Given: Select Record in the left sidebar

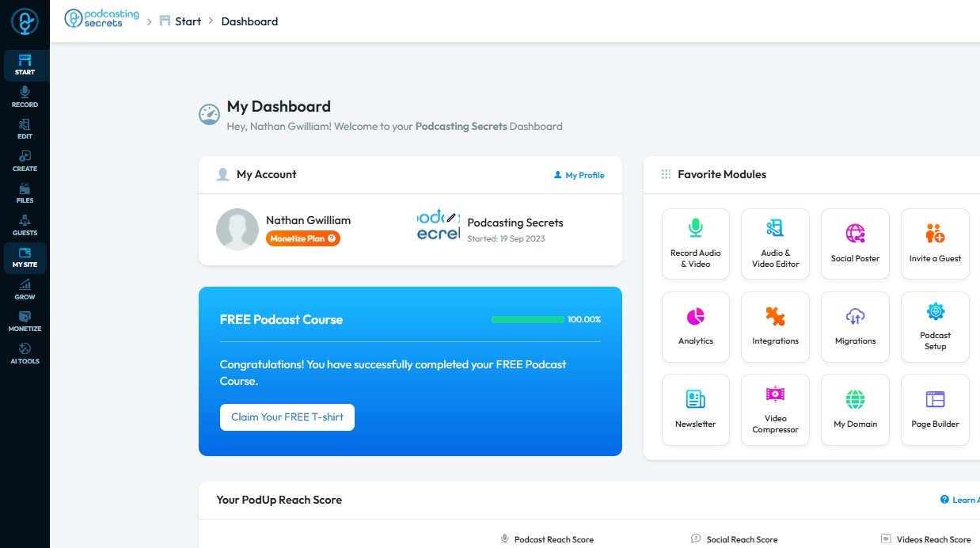Looking at the screenshot, I should [25, 97].
